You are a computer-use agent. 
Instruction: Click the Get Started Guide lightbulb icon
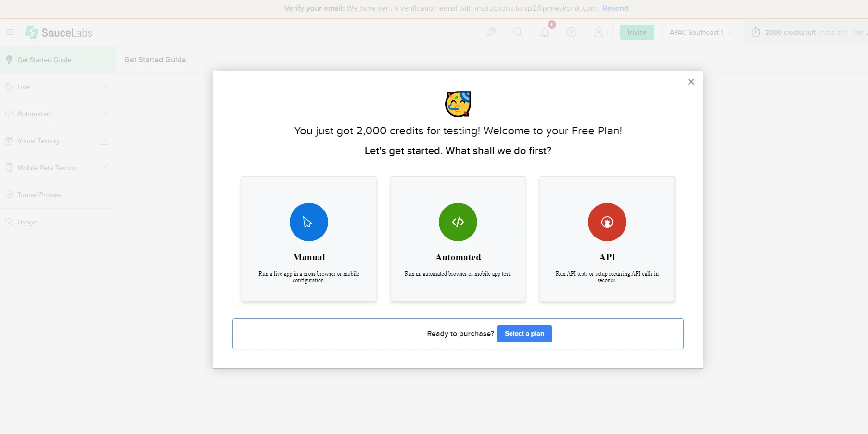point(9,60)
